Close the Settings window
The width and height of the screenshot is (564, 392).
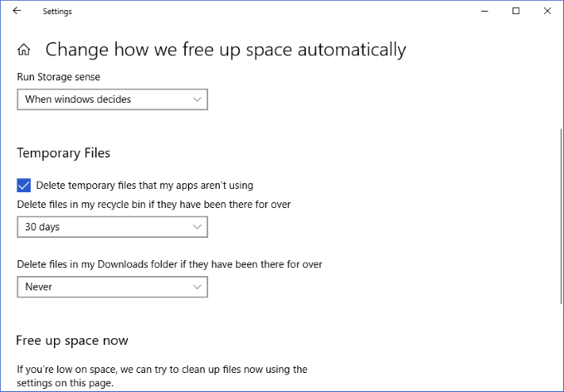(x=546, y=11)
